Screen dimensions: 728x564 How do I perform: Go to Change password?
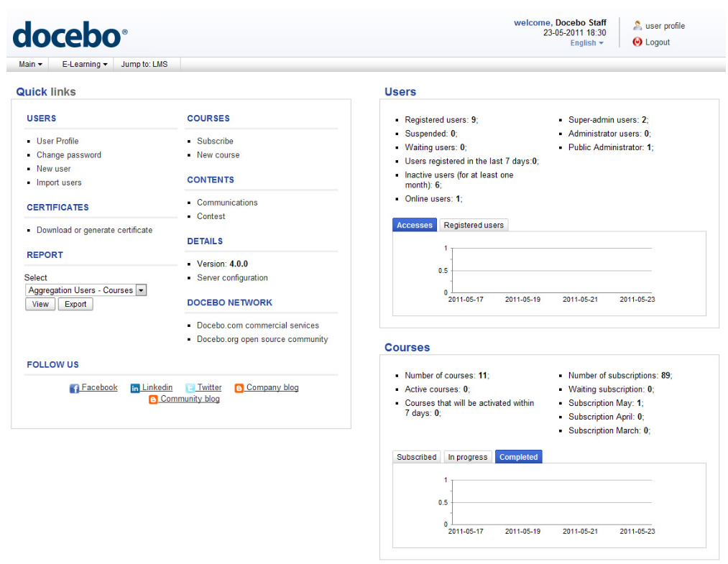pos(69,155)
